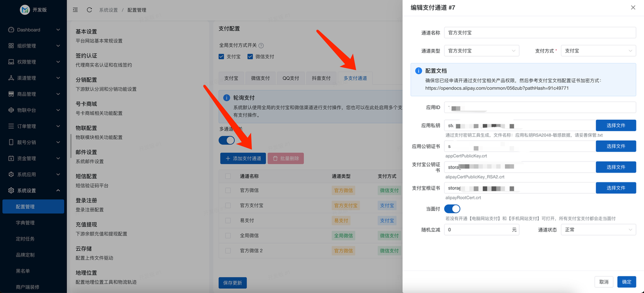Open the 通道类型 dropdown
Image resolution: width=644 pixels, height=293 pixels.
click(481, 51)
